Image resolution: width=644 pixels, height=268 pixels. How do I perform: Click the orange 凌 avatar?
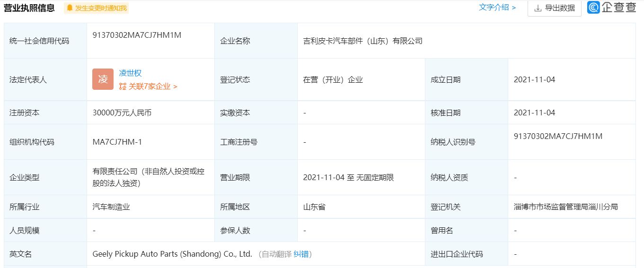tap(103, 79)
